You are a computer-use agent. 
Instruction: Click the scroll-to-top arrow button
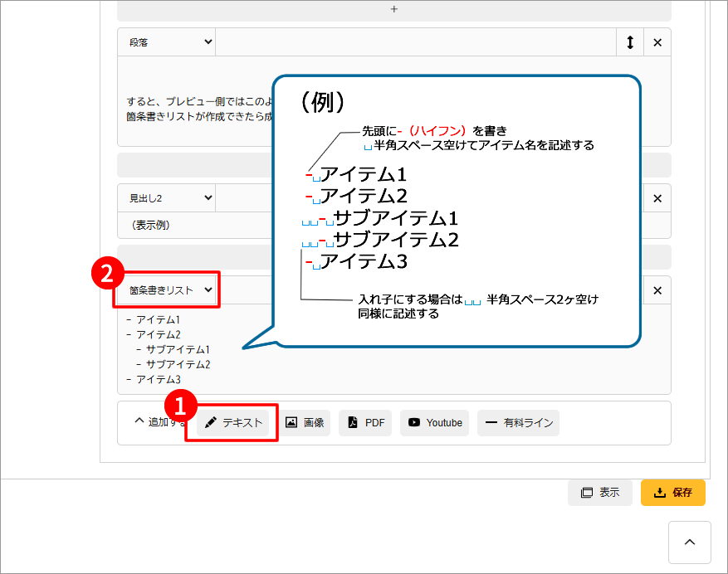coord(690,542)
